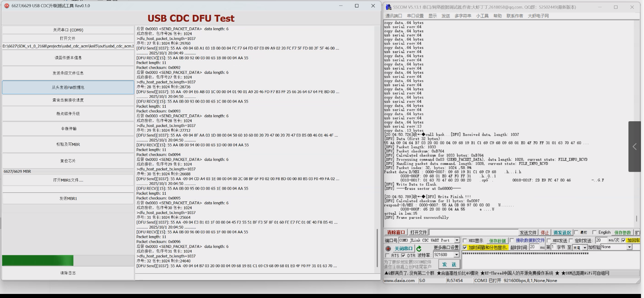Open the 多字符串 menu

coord(463,16)
